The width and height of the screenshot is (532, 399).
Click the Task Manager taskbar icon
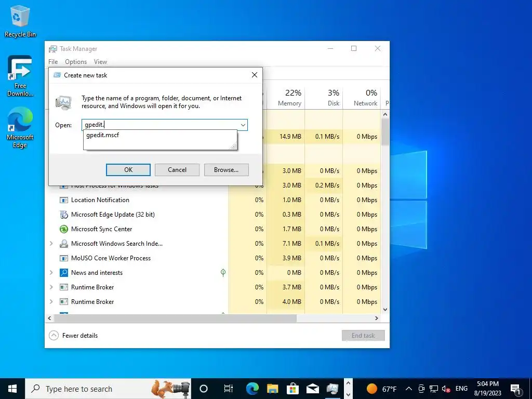pyautogui.click(x=332, y=389)
